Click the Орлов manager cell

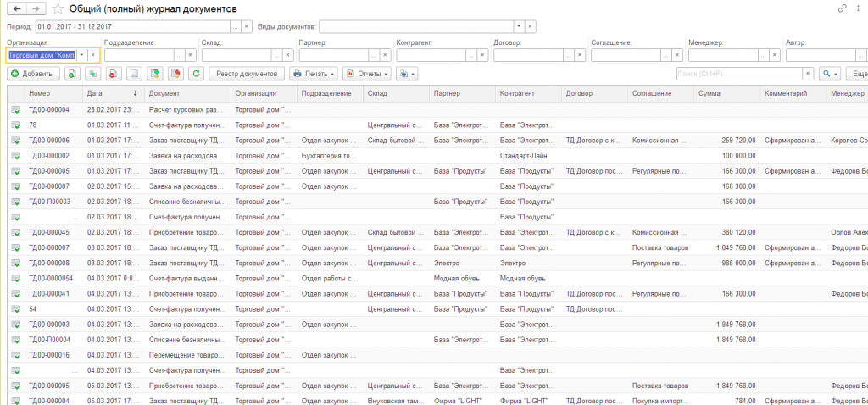(848, 232)
